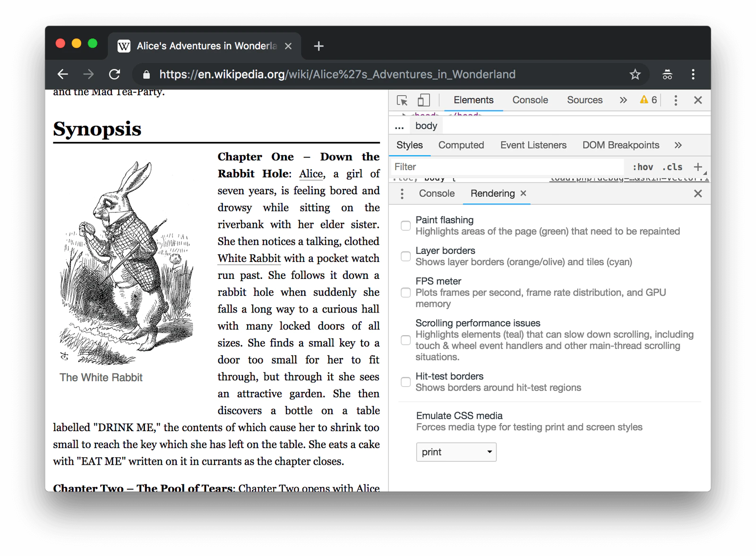Click The White Rabbit caption
Image resolution: width=756 pixels, height=556 pixels.
click(x=101, y=378)
